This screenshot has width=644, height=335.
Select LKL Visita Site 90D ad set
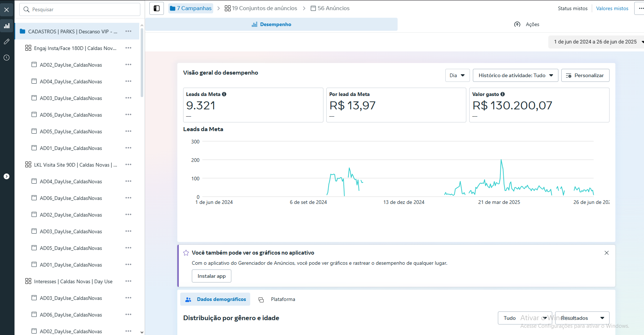[75, 165]
